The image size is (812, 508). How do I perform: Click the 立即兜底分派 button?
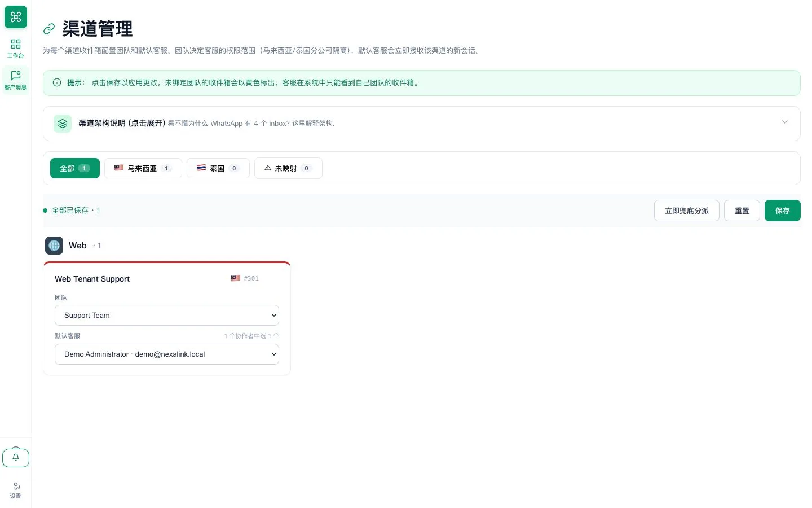tap(687, 211)
